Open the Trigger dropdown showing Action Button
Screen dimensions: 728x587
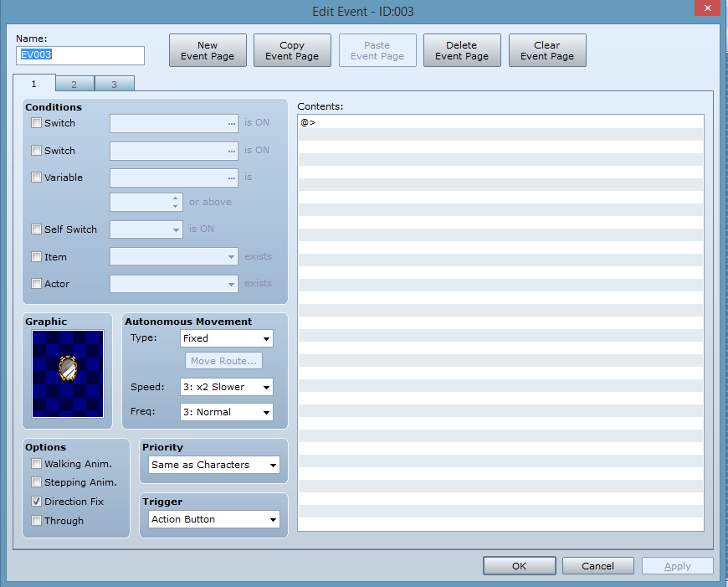point(213,520)
